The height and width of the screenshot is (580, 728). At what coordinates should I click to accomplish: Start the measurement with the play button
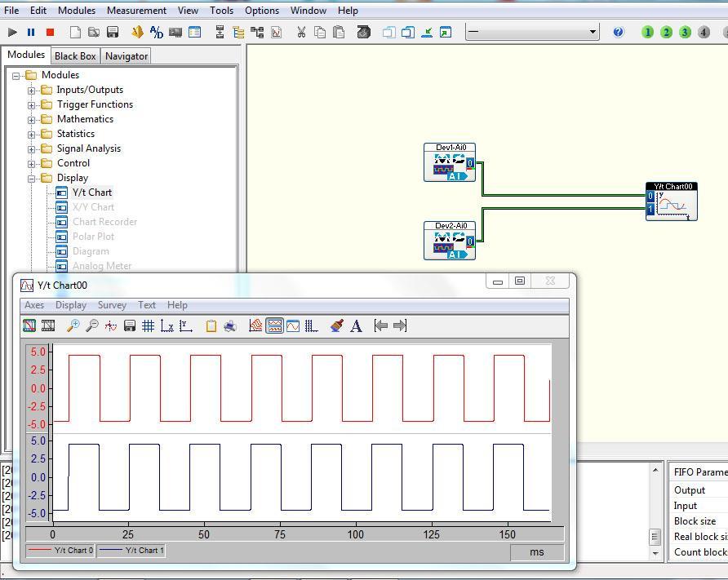pos(12,32)
